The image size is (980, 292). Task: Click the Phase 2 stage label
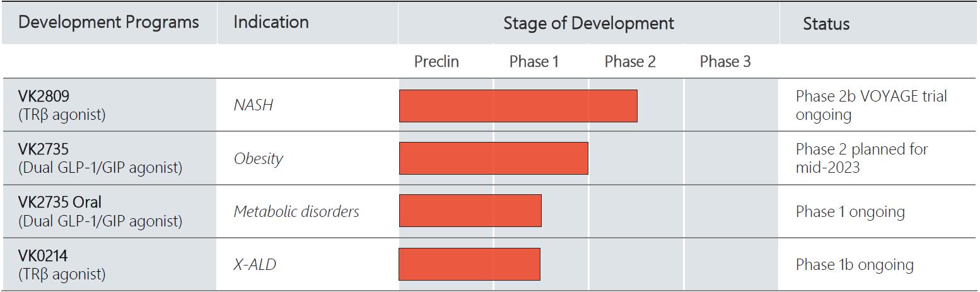click(630, 62)
